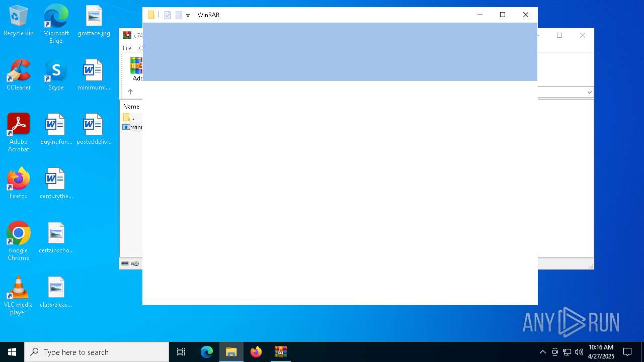Image resolution: width=644 pixels, height=362 pixels.
Task: Minimize the WinRAR Explorer window
Action: pyautogui.click(x=479, y=15)
